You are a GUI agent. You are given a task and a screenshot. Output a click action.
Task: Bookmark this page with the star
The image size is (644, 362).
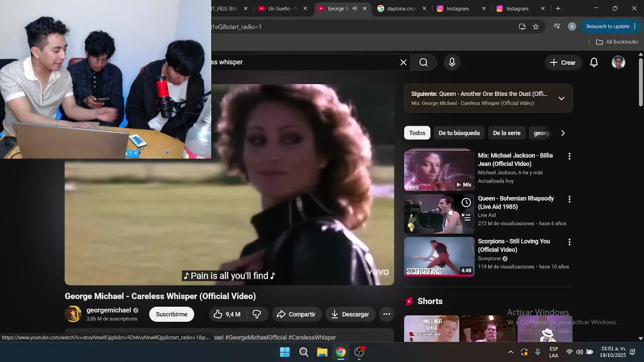point(536,27)
